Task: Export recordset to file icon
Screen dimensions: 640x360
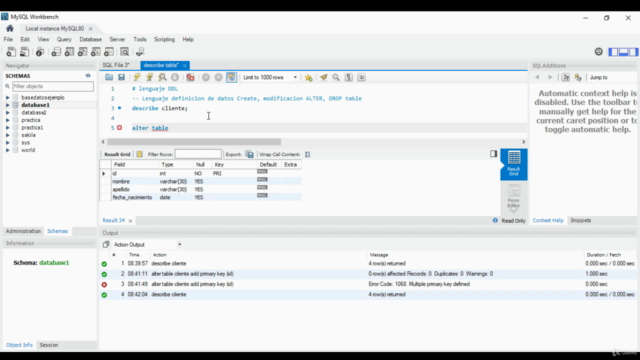Action: (x=250, y=154)
